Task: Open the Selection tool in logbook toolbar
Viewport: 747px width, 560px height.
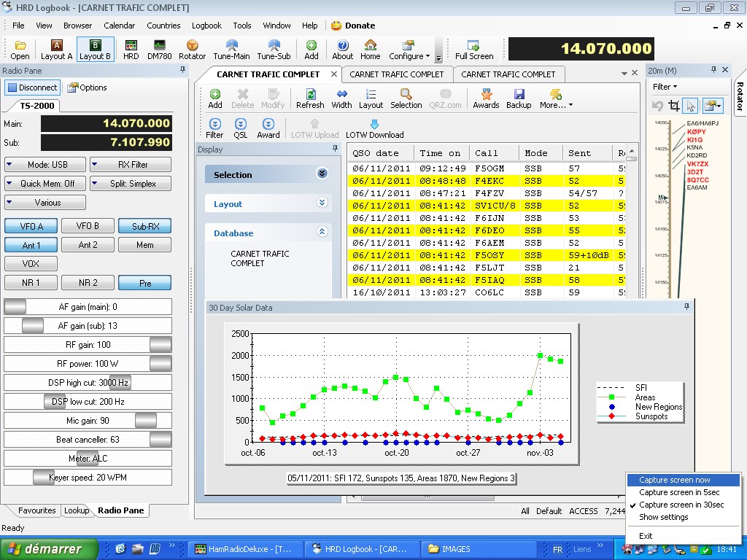Action: pos(406,98)
